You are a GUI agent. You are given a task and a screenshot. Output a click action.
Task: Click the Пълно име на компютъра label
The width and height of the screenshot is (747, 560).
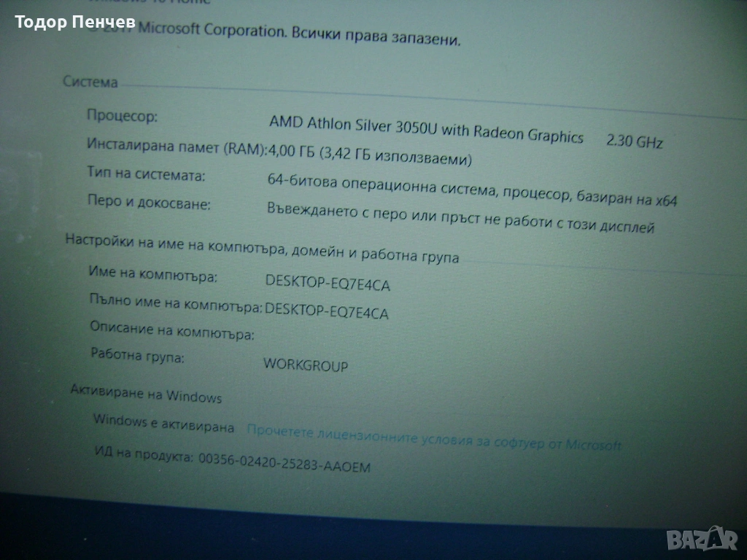pyautogui.click(x=175, y=302)
